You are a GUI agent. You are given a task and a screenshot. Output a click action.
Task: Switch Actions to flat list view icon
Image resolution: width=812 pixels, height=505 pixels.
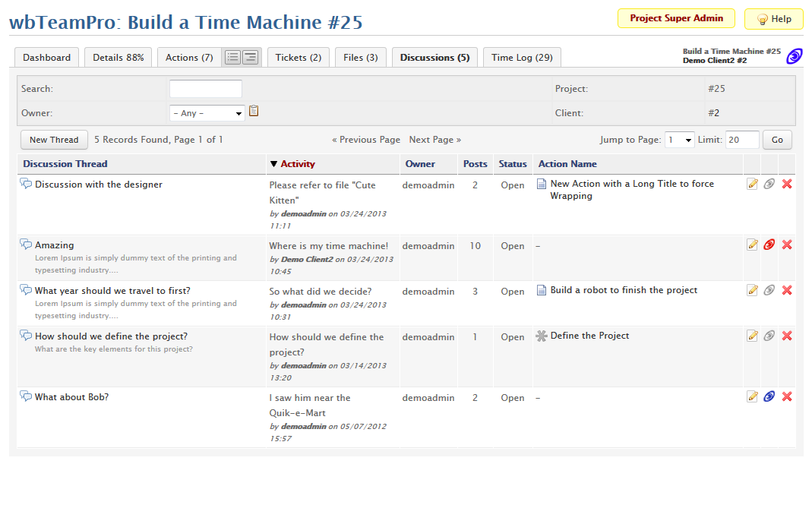[232, 58]
